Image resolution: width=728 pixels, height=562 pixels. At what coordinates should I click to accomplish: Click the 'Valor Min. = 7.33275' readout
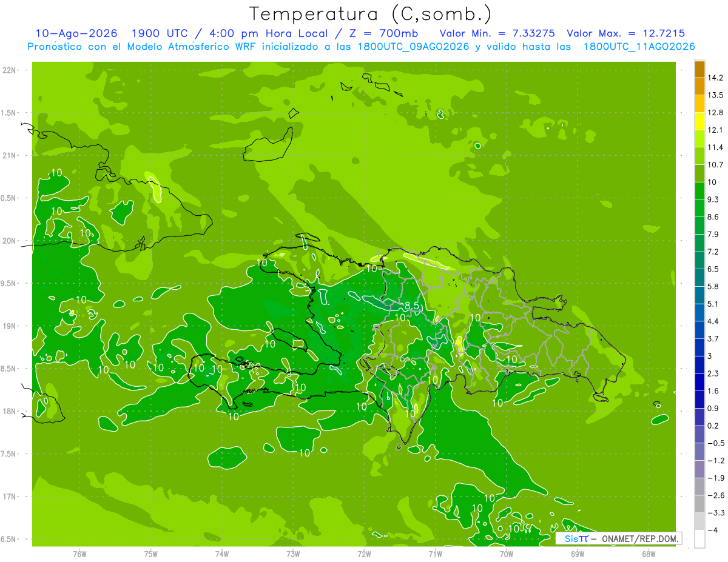point(497,33)
